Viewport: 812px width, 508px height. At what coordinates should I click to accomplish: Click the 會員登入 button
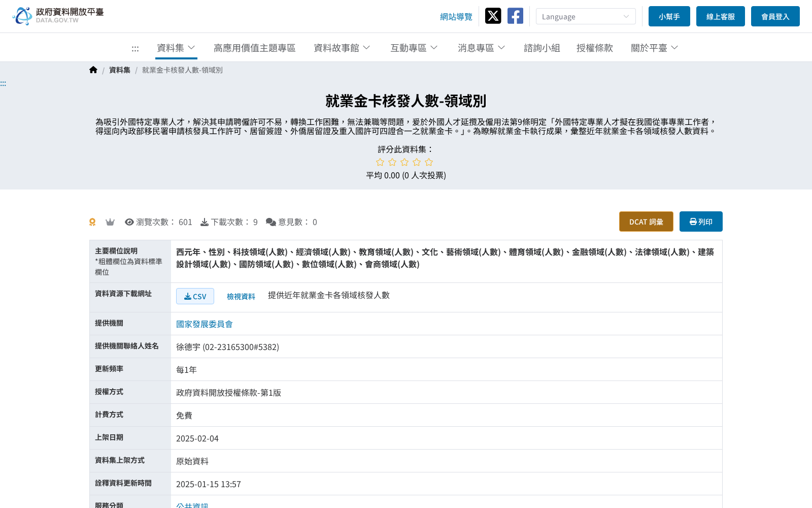(x=775, y=16)
